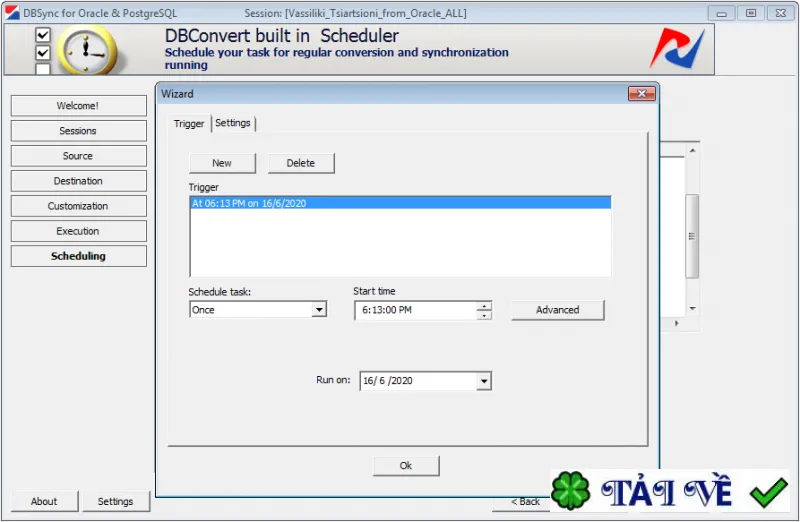Open the Schedule task dropdown set to Once
This screenshot has width=800, height=522.
tap(319, 309)
